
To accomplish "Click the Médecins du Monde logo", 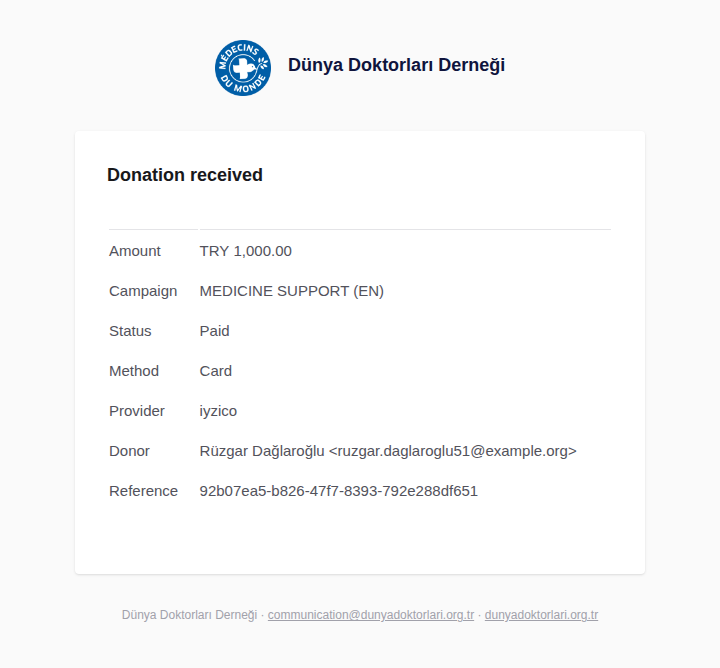I will 243,68.
